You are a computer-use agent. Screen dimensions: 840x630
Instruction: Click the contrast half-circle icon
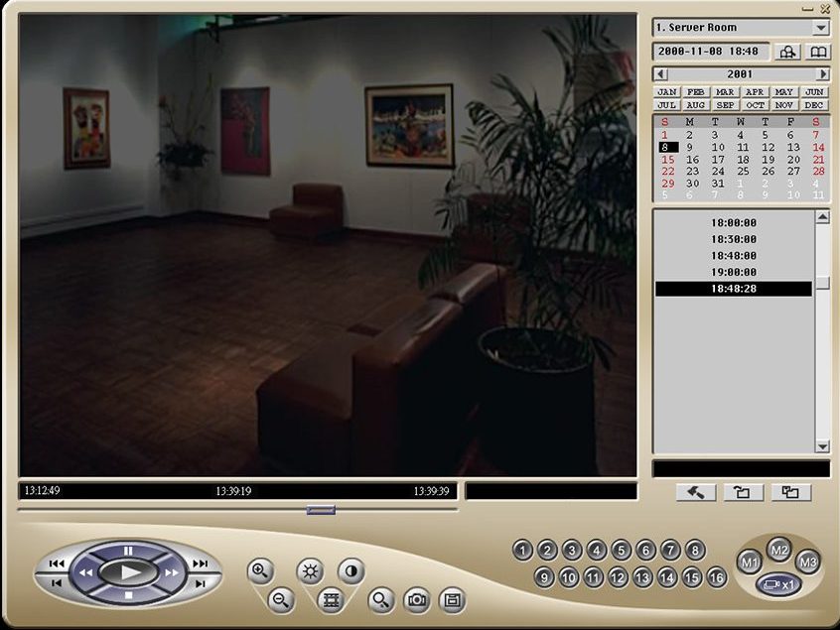350,570
